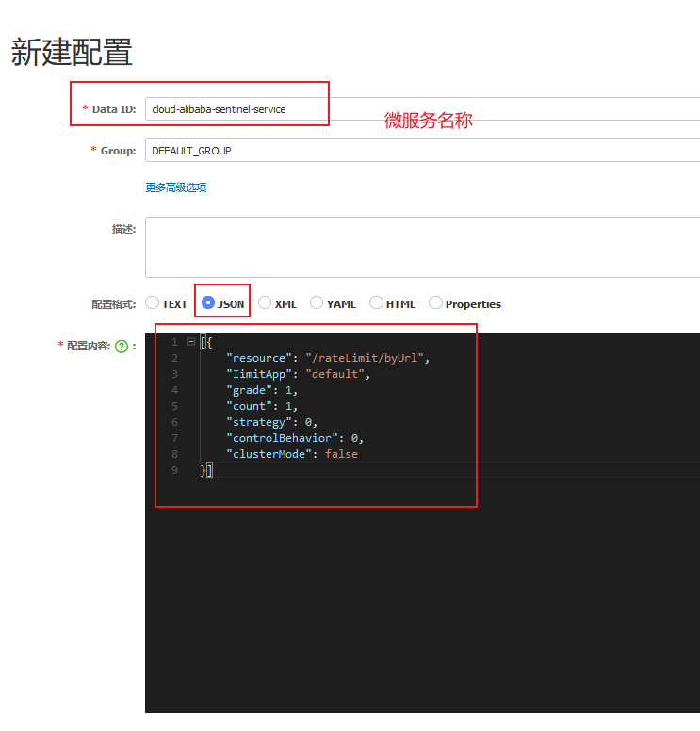The width and height of the screenshot is (700, 731).
Task: Select the TEXT format radio button
Action: (x=153, y=303)
